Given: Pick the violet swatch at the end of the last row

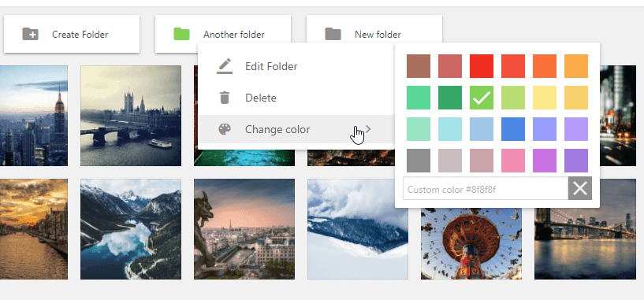Looking at the screenshot, I should pos(576,161).
